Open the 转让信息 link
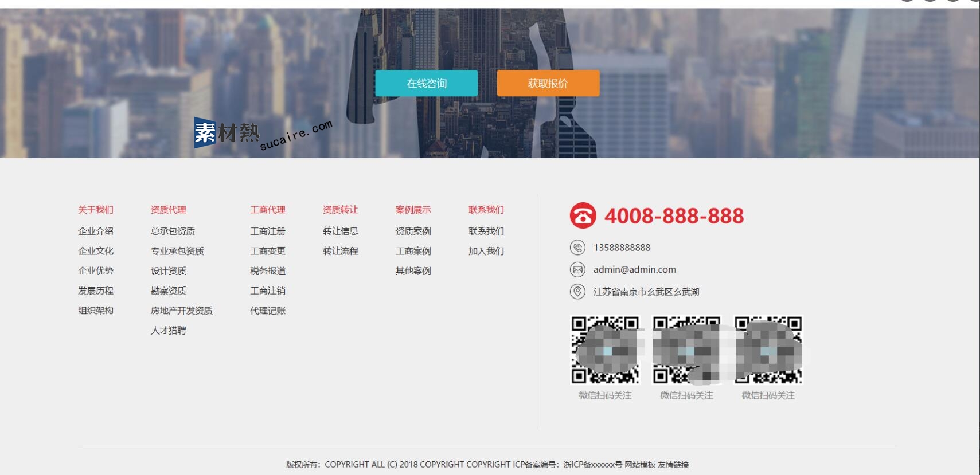Screen dimensions: 980x475 [341, 231]
